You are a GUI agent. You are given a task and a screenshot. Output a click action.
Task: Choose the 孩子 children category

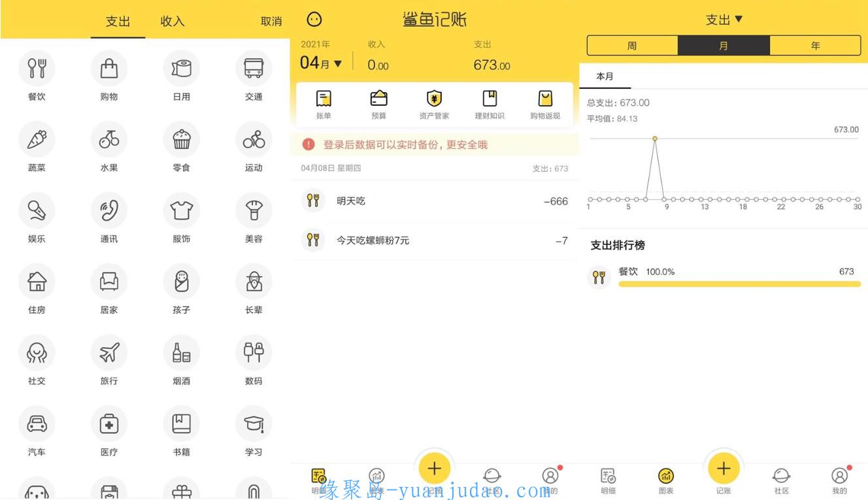181,282
